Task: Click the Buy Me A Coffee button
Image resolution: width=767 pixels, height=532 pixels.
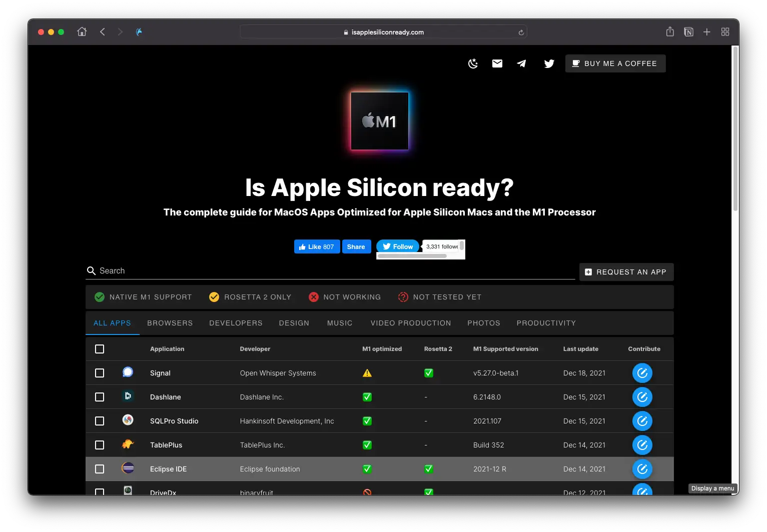Action: pyautogui.click(x=615, y=63)
